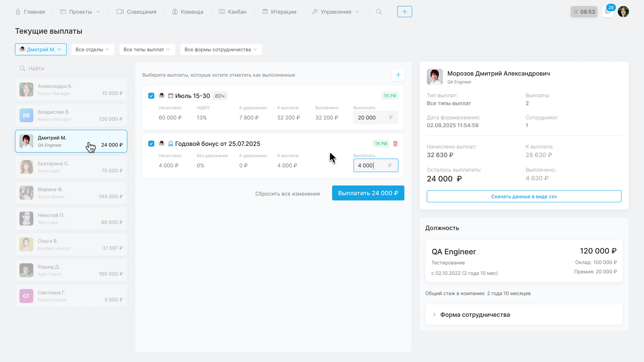Select employee Ольга В. Business Analyst

tap(71, 244)
